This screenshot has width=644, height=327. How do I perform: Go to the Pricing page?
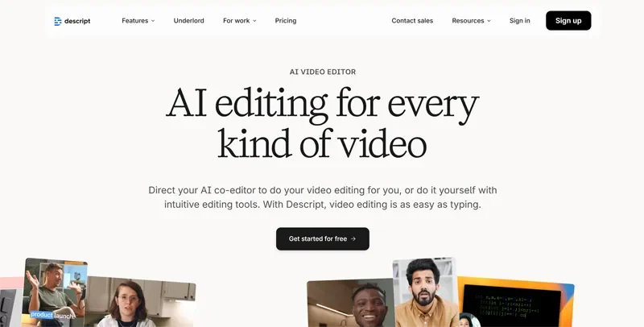click(285, 21)
